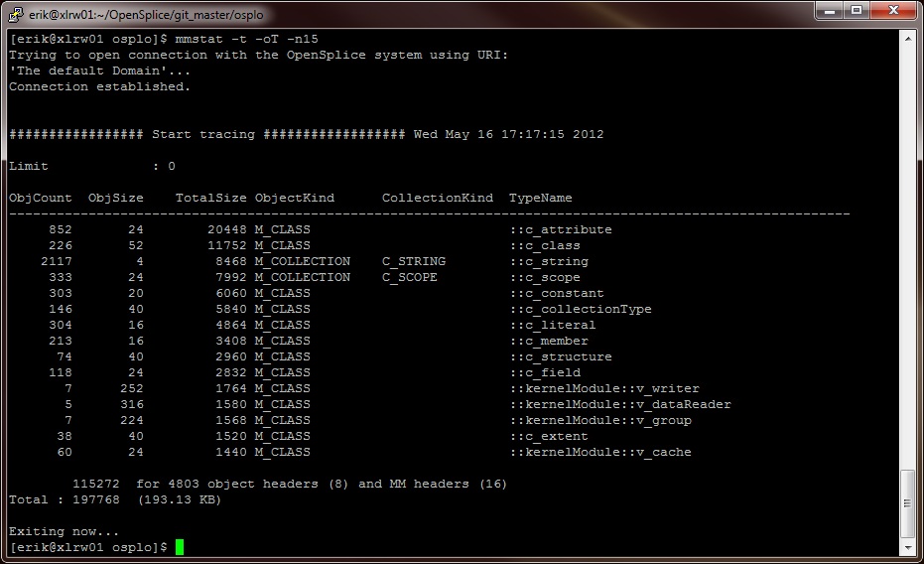Click the PuTTY icon in the title bar

pos(15,14)
